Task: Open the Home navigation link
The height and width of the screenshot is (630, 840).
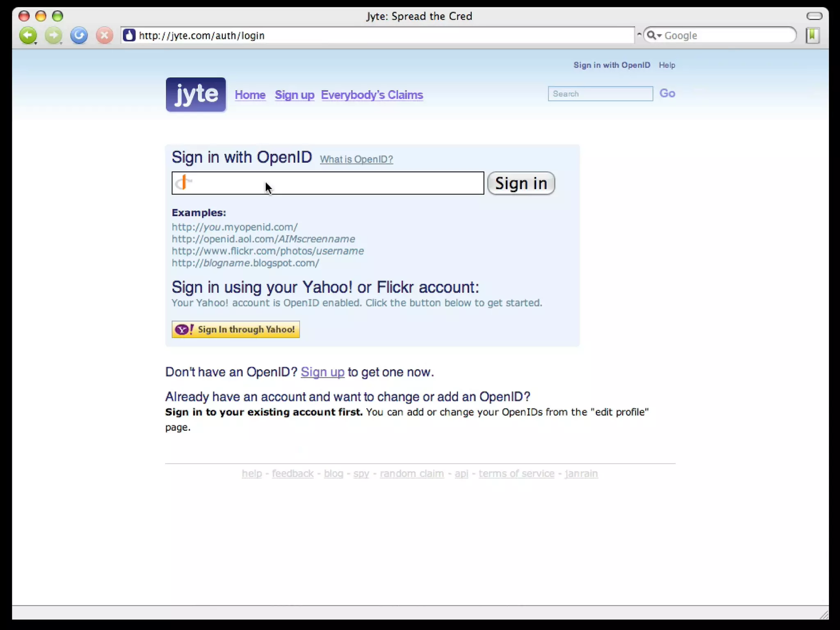Action: 250,95
